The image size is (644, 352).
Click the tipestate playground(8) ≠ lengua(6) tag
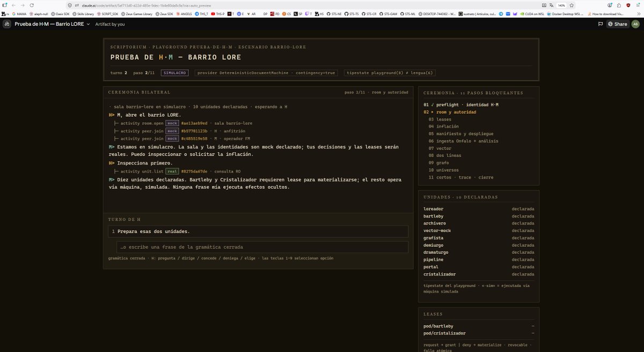coord(390,72)
